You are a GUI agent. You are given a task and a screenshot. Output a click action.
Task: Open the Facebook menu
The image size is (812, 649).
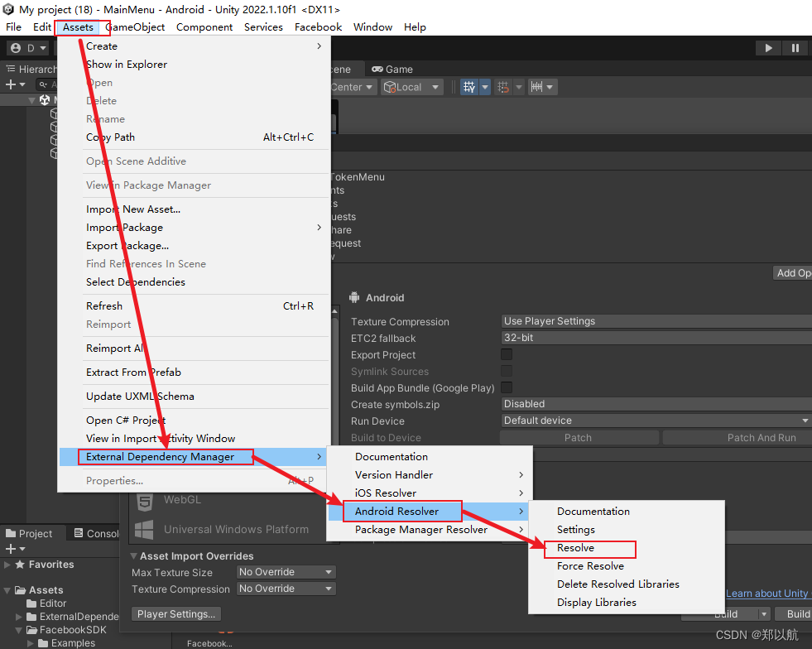pos(318,27)
